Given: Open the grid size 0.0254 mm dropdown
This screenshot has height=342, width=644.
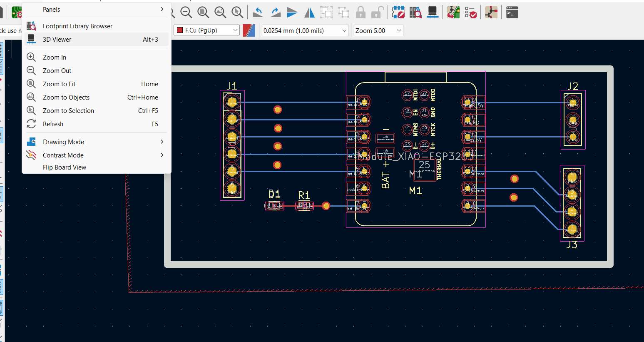Looking at the screenshot, I should pos(305,30).
